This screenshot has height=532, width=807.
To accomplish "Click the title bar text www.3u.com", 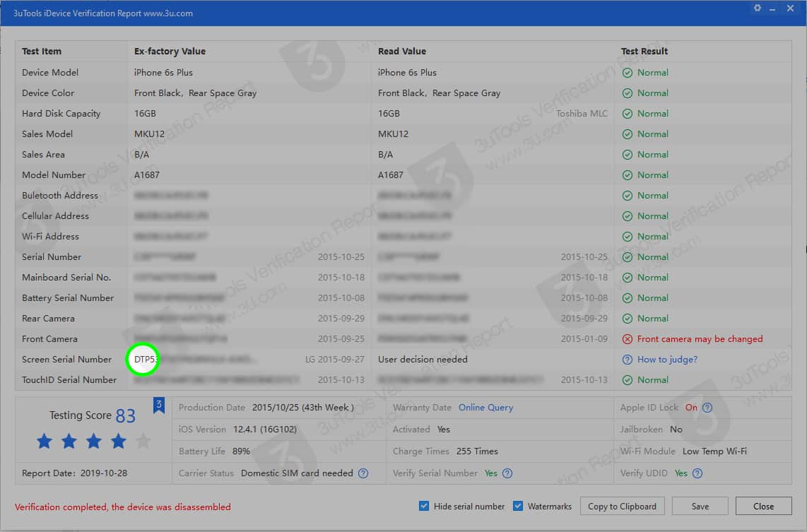I will pyautogui.click(x=167, y=13).
